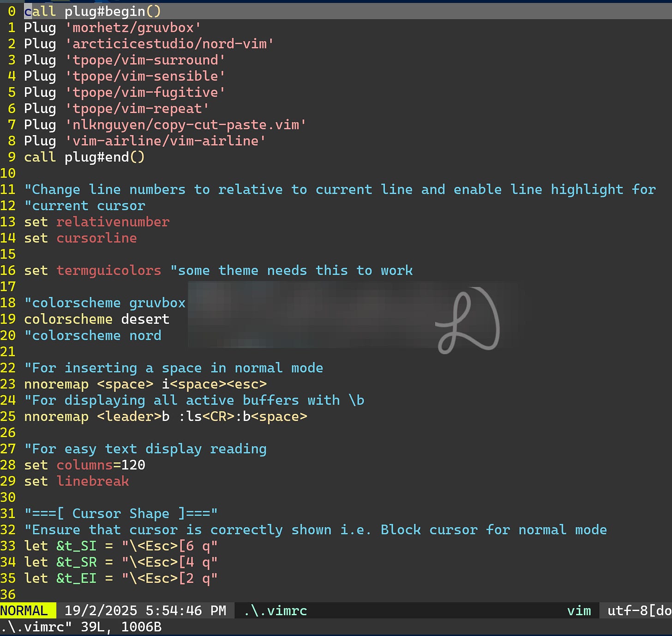Click the cursorline option

(97, 238)
